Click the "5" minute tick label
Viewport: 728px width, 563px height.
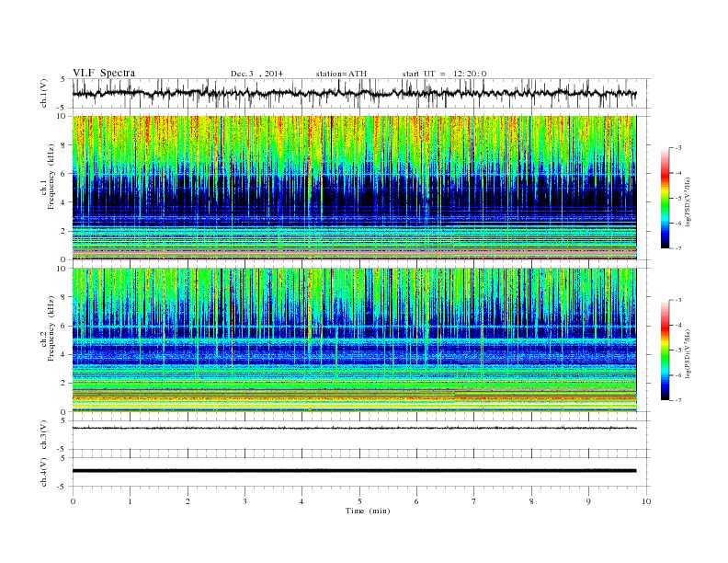pos(359,501)
